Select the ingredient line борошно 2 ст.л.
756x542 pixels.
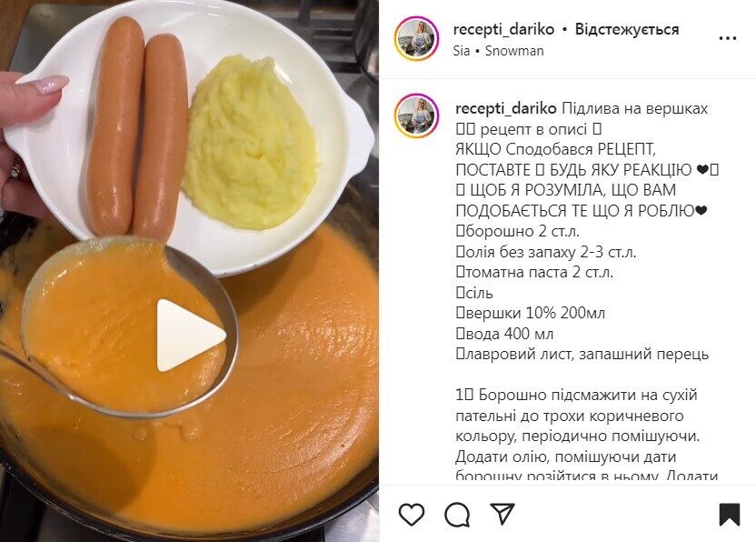click(x=517, y=231)
